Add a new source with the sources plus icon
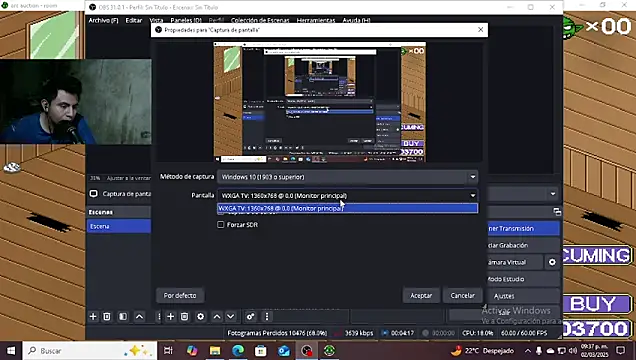Screen dimensions: 636x360 171,317
